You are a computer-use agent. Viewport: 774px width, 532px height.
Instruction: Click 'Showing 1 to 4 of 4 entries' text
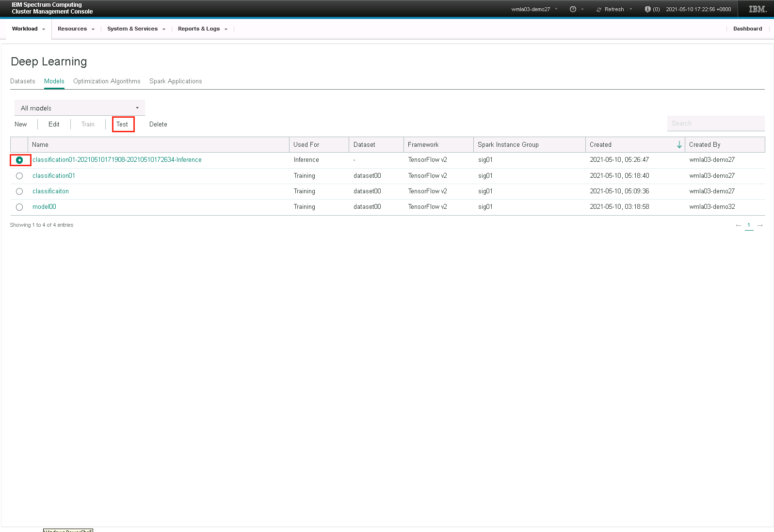42,225
